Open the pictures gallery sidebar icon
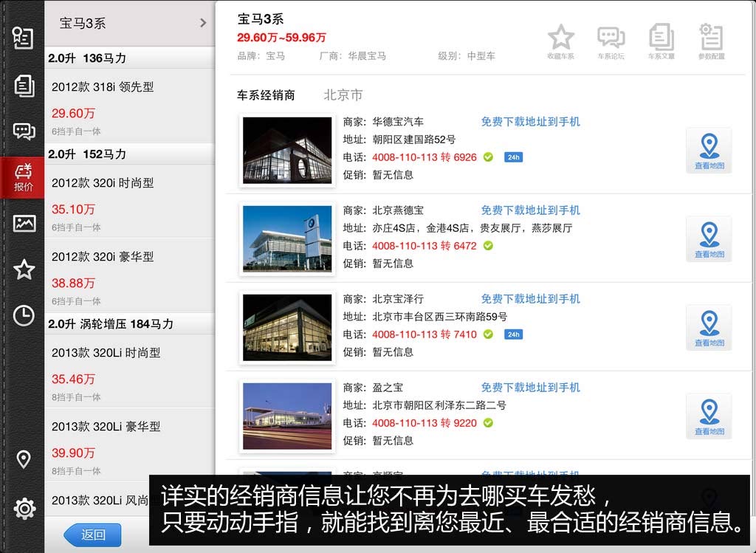The height and width of the screenshot is (553, 756). [24, 223]
